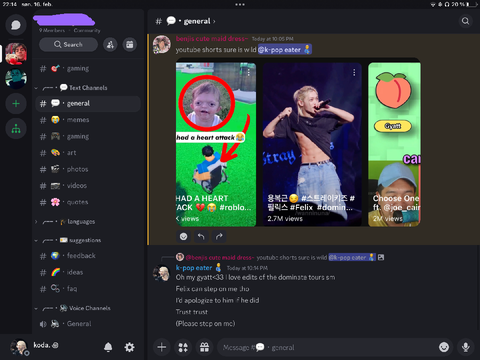Click the 'Felix can step on me tho' message
The height and width of the screenshot is (360, 480).
click(212, 289)
